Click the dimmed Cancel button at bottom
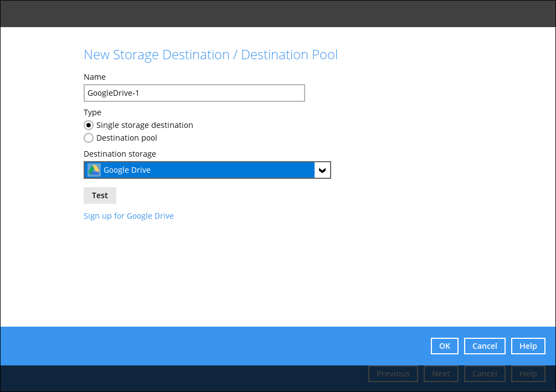Viewport: 556px width, 392px height. (485, 374)
